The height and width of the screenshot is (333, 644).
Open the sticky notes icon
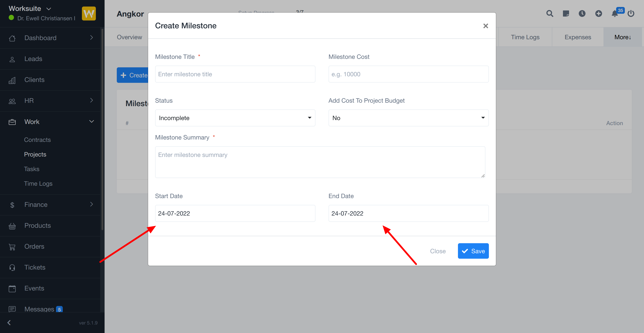566,14
